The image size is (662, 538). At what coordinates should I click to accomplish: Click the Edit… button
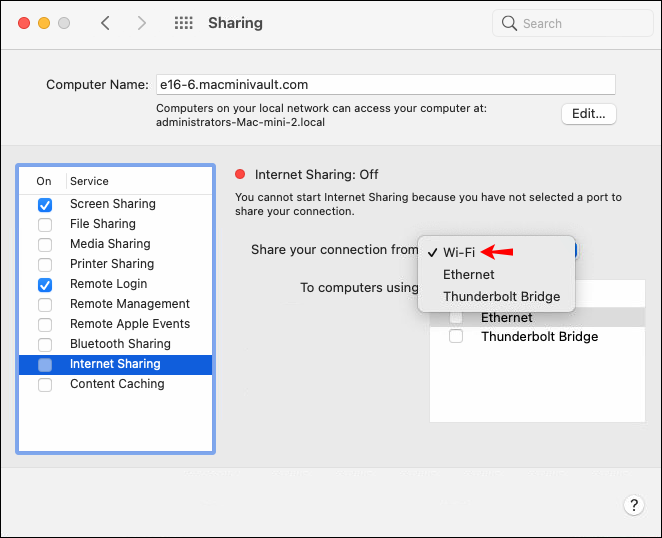tap(588, 114)
